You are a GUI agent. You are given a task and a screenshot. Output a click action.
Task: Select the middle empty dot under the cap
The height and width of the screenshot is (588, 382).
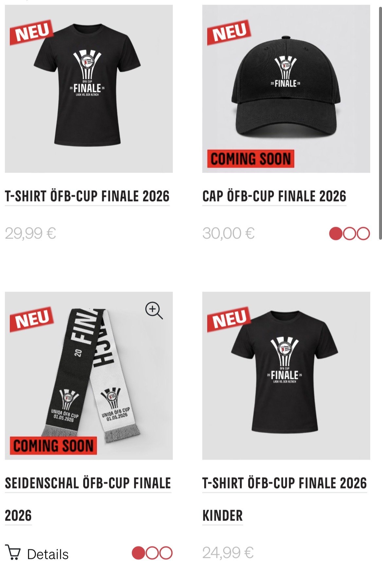[350, 234]
